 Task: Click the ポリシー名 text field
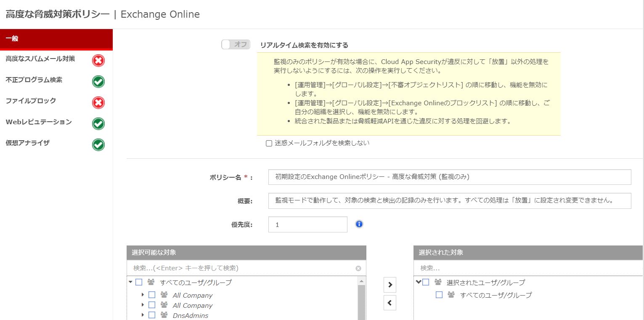[x=449, y=177]
